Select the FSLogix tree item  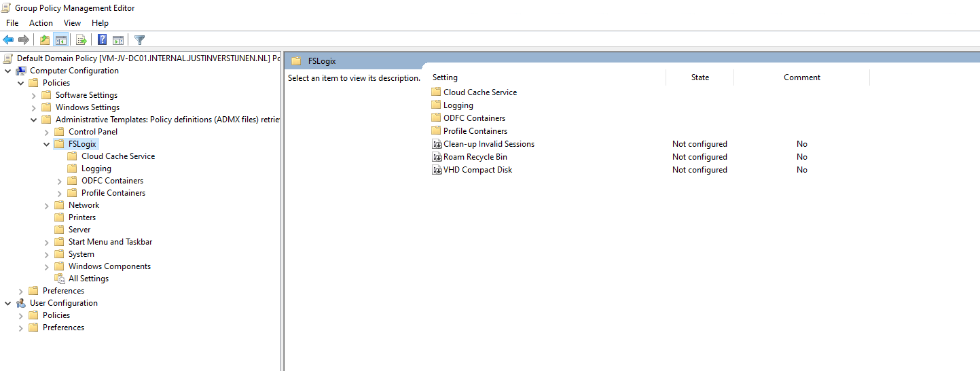[83, 144]
